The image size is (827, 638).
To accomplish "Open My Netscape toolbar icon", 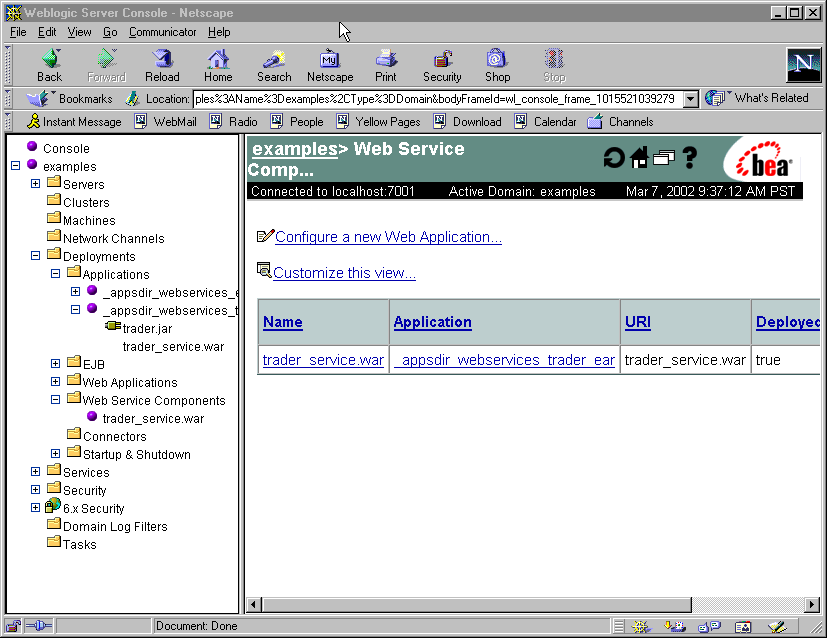I will [x=330, y=59].
